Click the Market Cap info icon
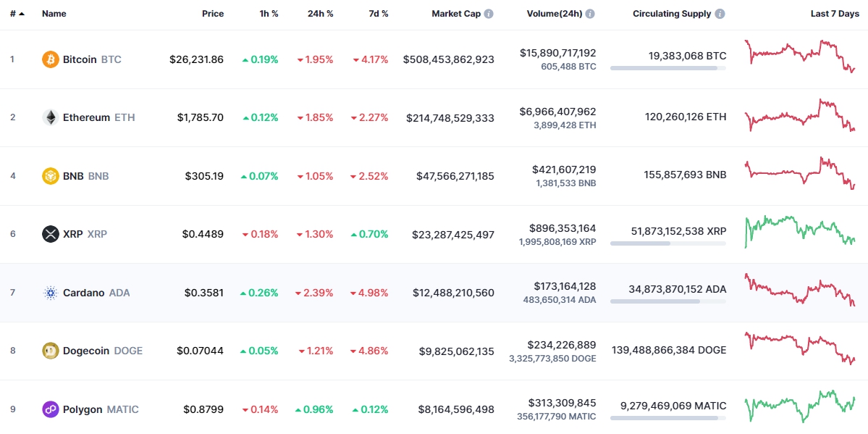This screenshot has width=868, height=434. pos(488,14)
